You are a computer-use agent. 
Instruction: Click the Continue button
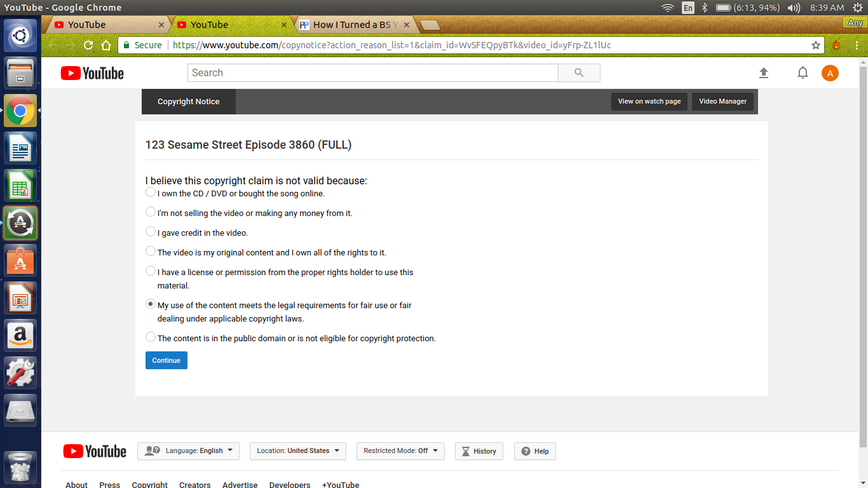166,360
